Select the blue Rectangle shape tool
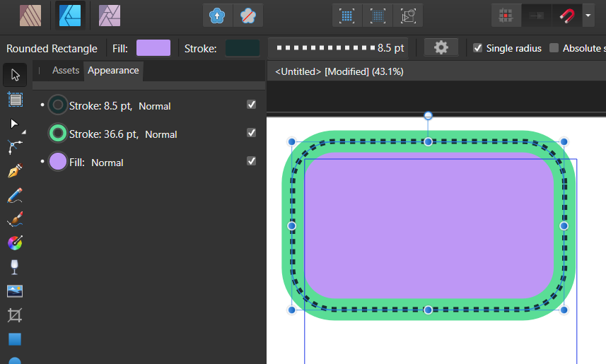 15,339
